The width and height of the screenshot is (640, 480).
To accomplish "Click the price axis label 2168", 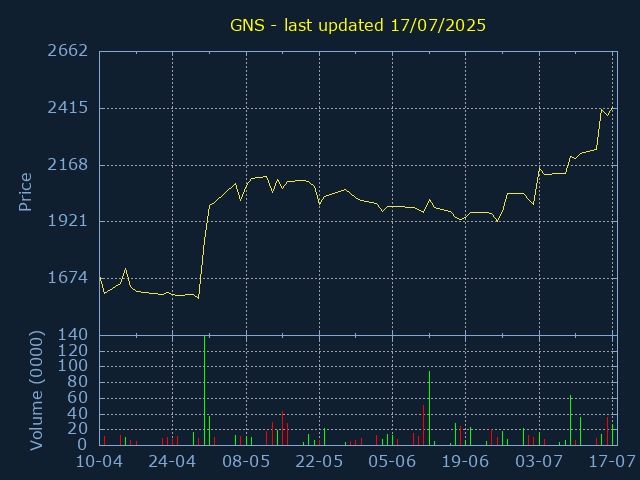I will 68,164.
